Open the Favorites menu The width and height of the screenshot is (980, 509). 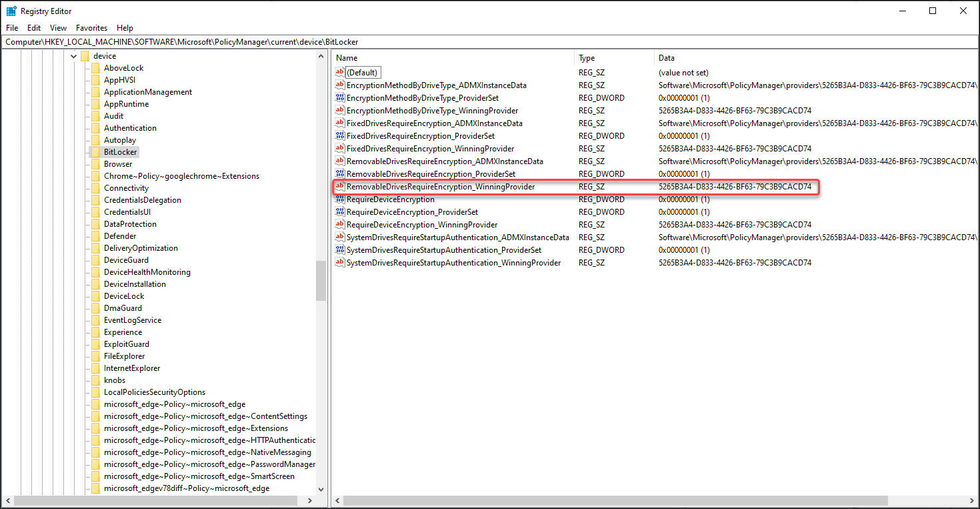92,28
